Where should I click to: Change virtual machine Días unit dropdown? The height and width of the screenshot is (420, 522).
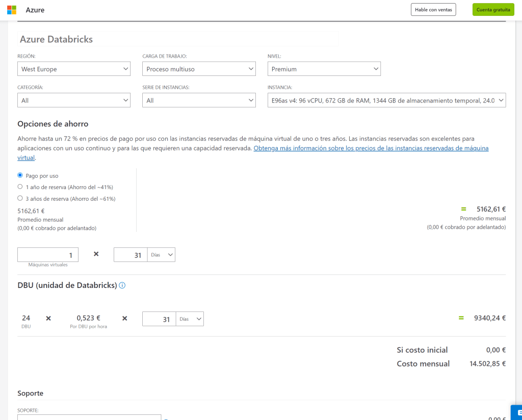coord(161,255)
